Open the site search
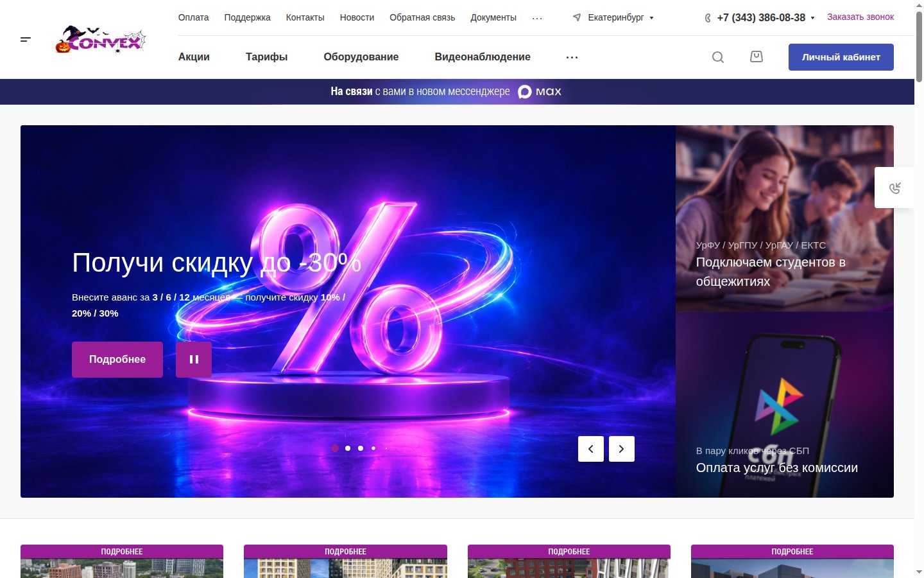The image size is (924, 578). tap(718, 57)
